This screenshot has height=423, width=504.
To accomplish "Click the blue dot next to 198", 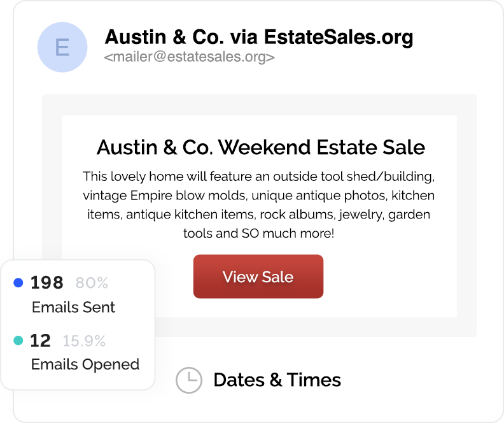I will point(18,283).
